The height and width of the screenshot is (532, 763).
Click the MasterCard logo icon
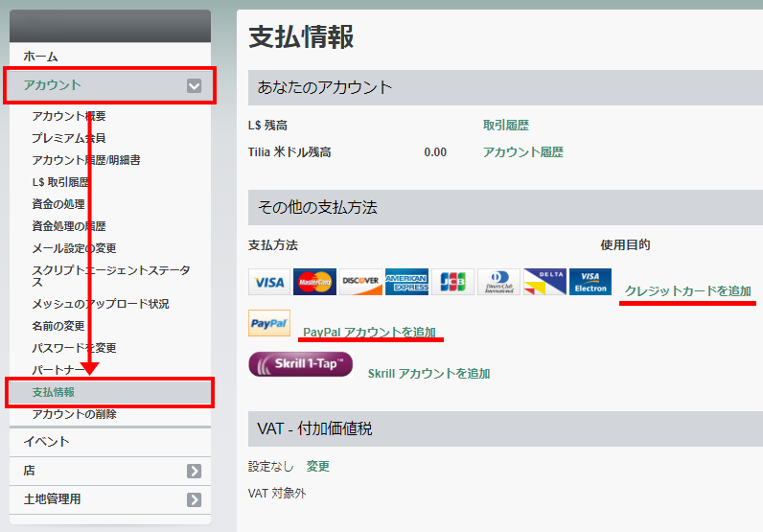coord(314,282)
